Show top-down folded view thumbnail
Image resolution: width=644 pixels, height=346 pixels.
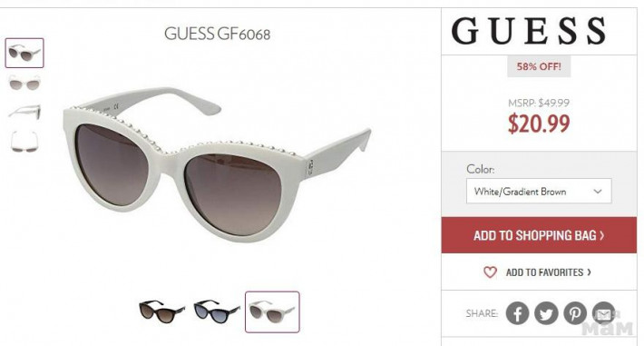click(x=24, y=142)
